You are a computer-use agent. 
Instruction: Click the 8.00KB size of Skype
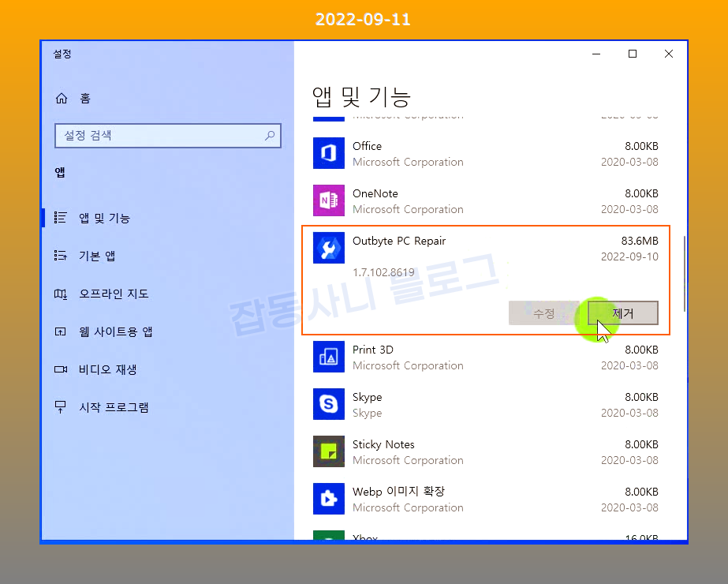(642, 397)
